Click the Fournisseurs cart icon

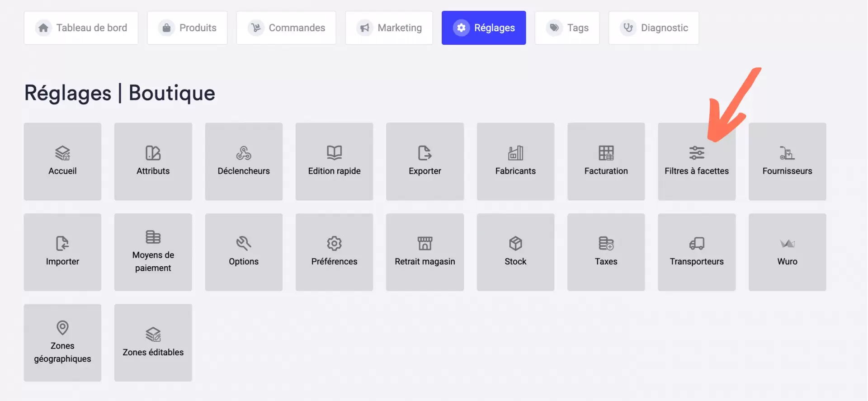tap(787, 153)
